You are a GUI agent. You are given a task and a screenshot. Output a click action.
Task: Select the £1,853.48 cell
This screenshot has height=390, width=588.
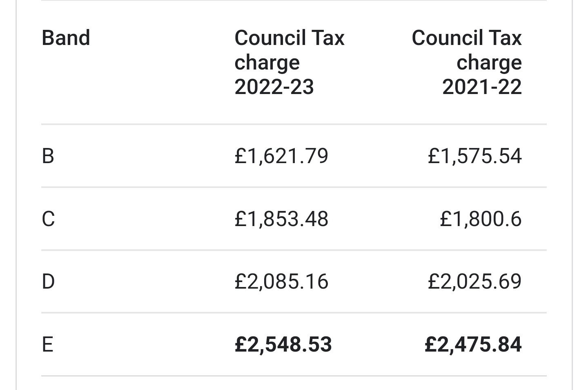coord(281,219)
